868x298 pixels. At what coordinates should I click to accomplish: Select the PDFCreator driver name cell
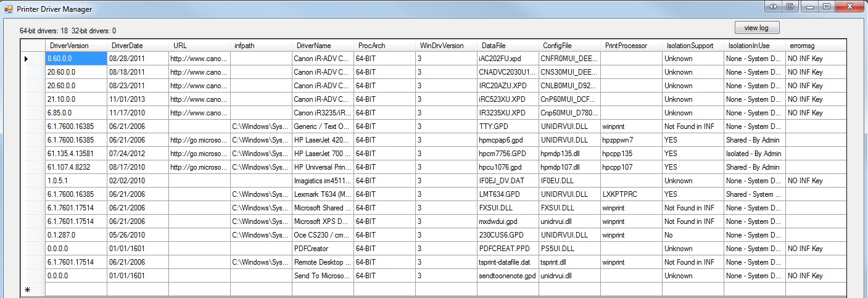[323, 249]
